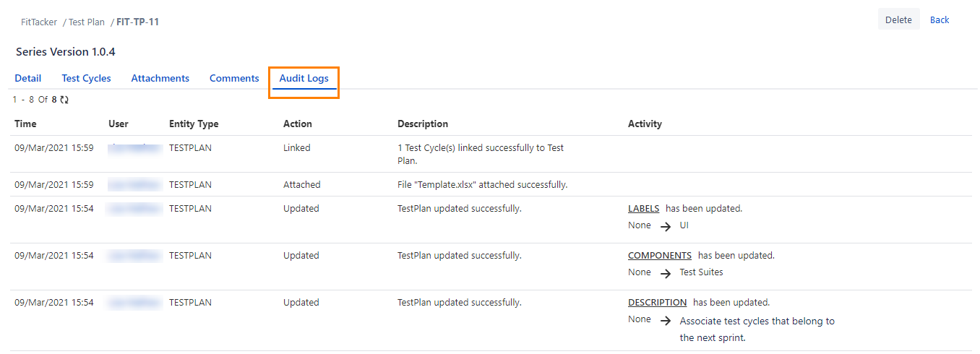Click the arrow icon in the LABELS activity
The image size is (980, 354).
666,226
